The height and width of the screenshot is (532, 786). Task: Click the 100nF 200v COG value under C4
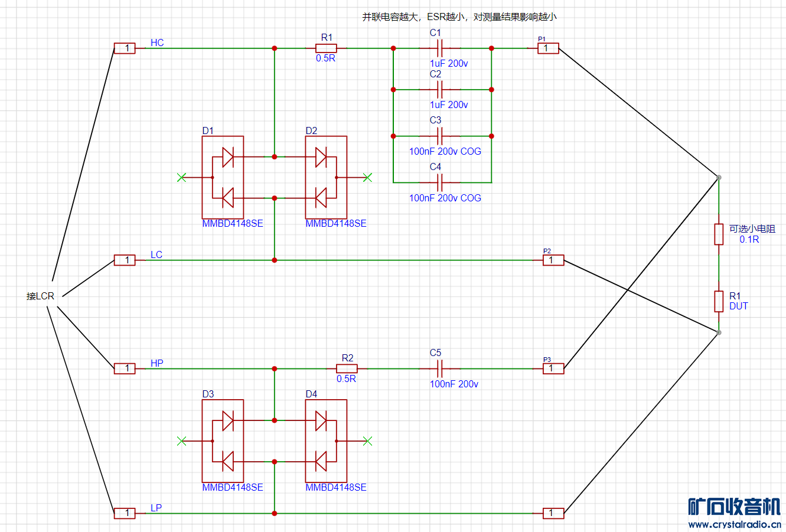(x=445, y=198)
